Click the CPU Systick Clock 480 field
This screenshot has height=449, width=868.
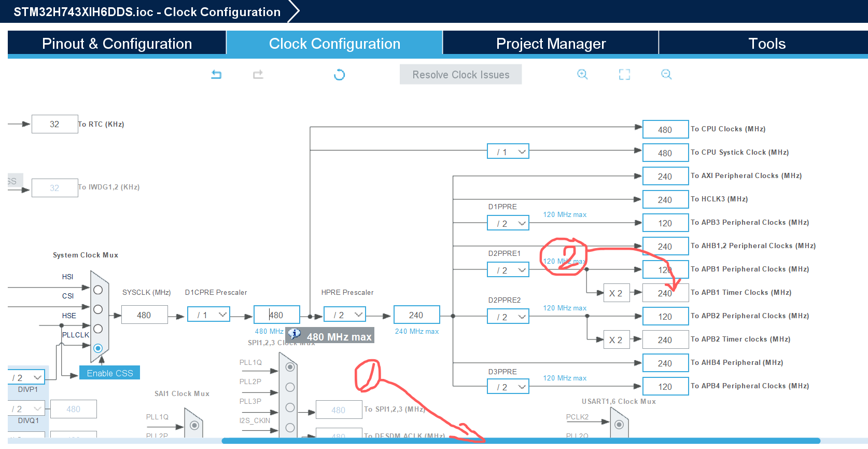click(665, 153)
